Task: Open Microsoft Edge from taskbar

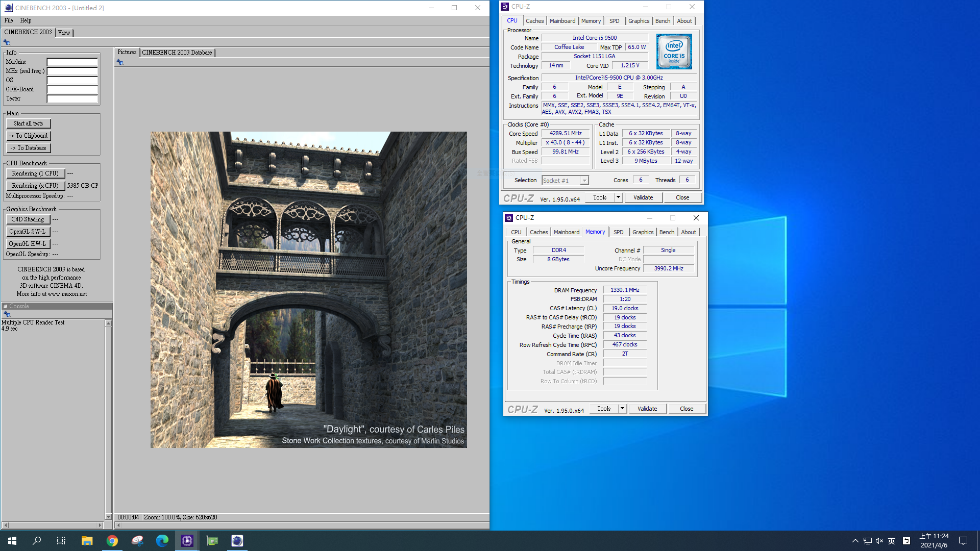Action: (162, 541)
